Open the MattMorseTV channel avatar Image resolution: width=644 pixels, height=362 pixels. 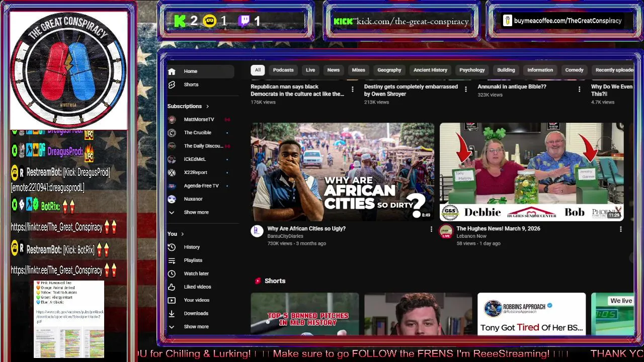[172, 120]
